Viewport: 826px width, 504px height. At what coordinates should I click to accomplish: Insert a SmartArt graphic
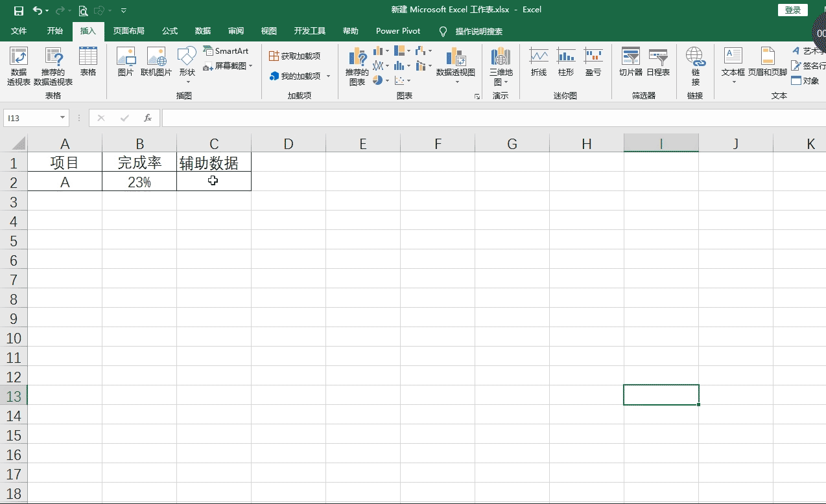coord(226,51)
